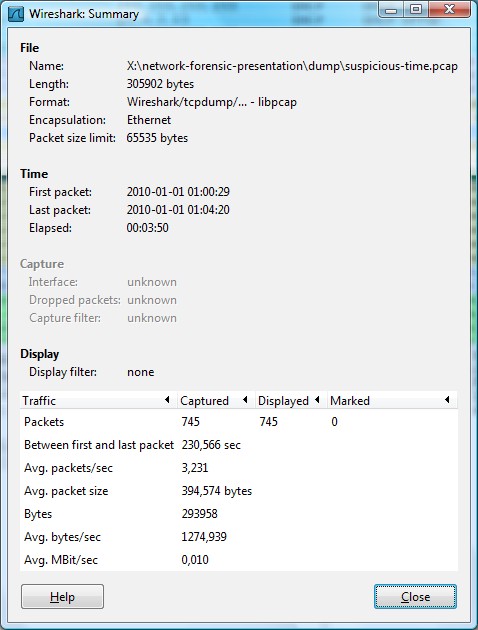
Task: Click the format Wireshark/tcpdump libpcap text
Action: point(212,102)
